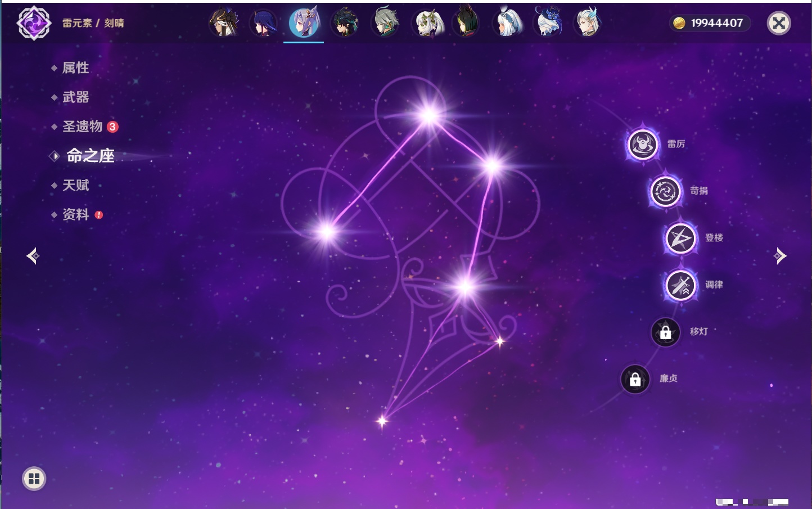Pick the grey-haired character with green cape

(x=385, y=23)
